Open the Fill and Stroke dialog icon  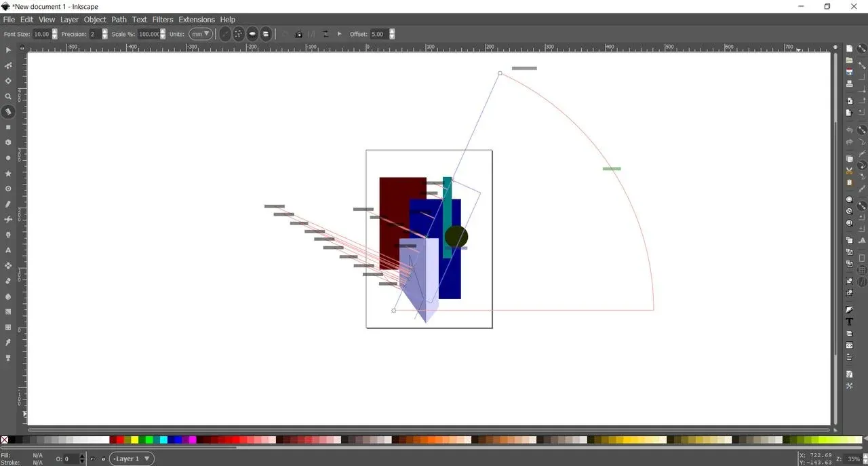849,309
